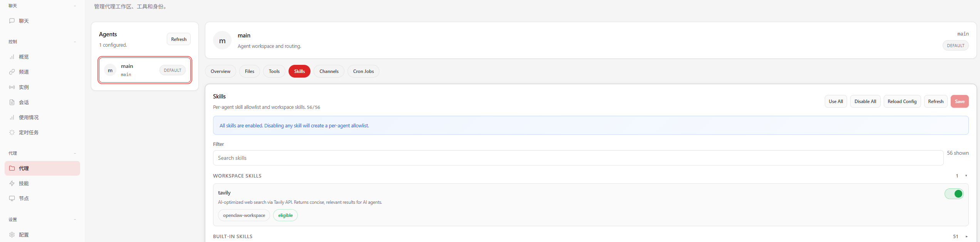
Task: Open 定时任务 spinner icon in sidebar
Action: [12, 132]
